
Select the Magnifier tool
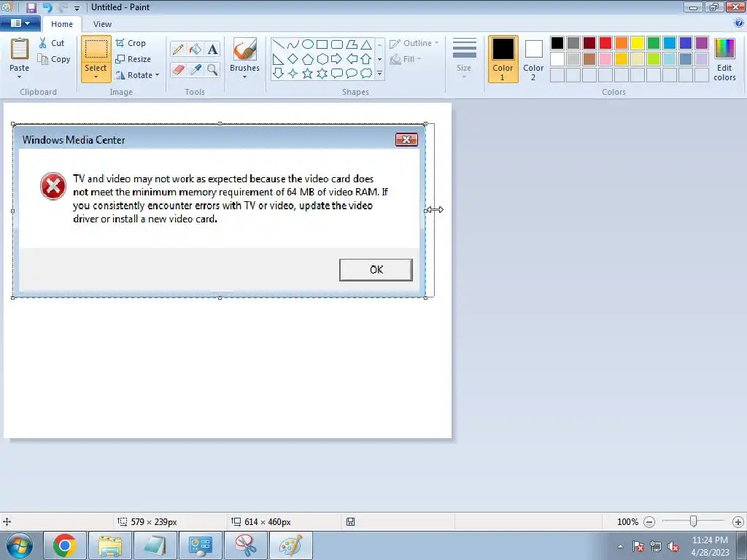212,70
